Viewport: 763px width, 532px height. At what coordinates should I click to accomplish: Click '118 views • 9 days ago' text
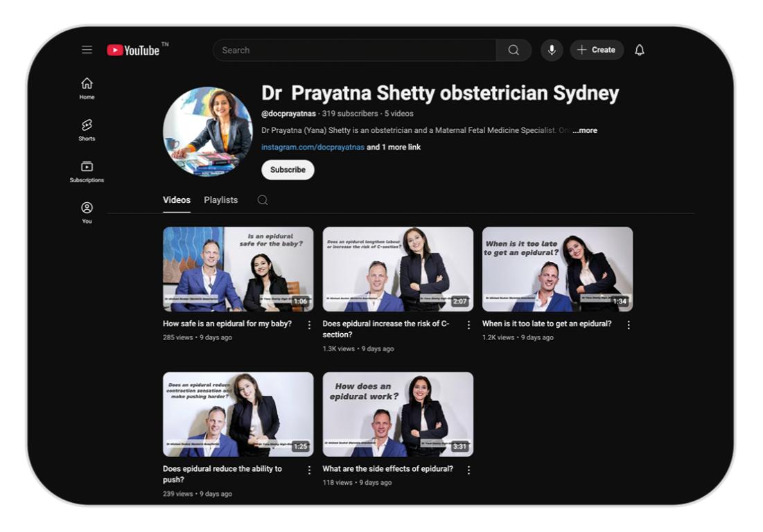click(x=357, y=482)
